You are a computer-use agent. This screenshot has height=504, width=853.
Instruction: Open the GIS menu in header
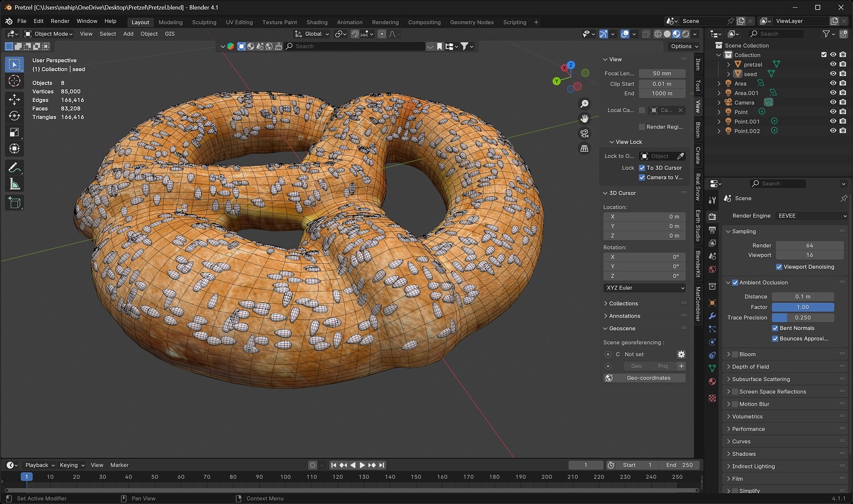(169, 34)
